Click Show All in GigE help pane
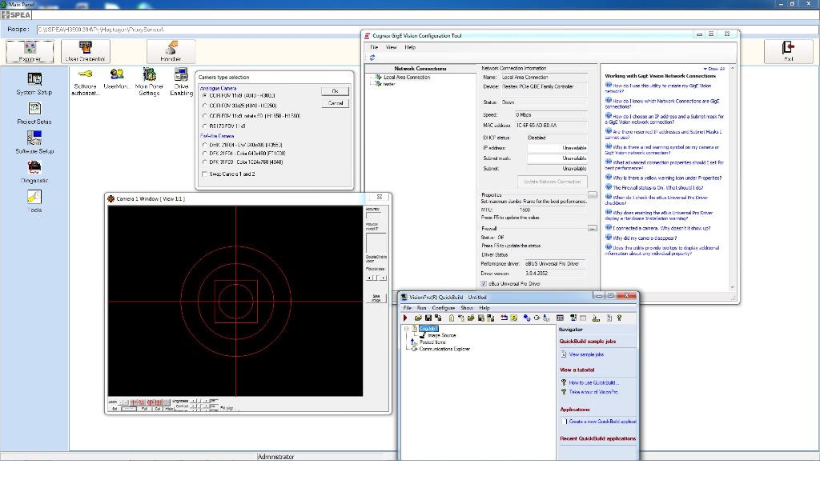 [714, 69]
